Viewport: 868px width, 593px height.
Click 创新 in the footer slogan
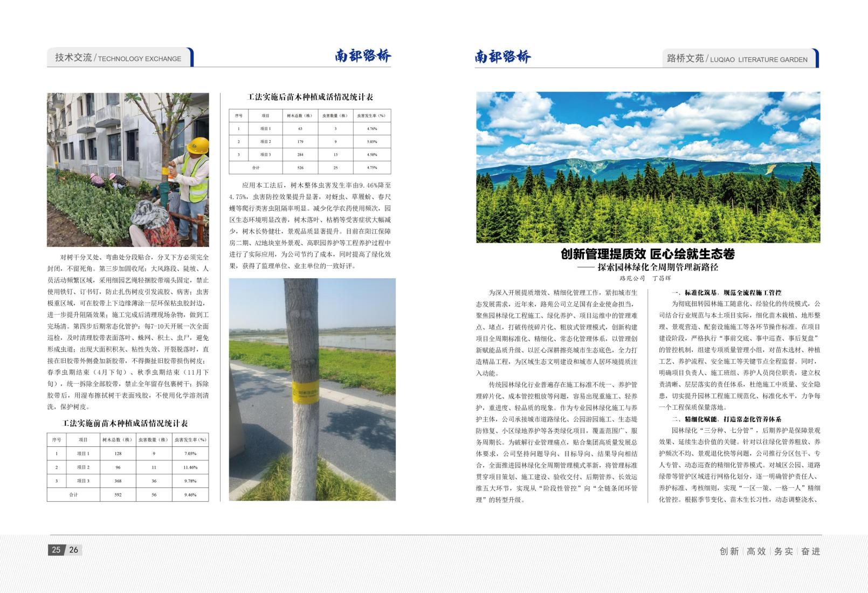(729, 551)
